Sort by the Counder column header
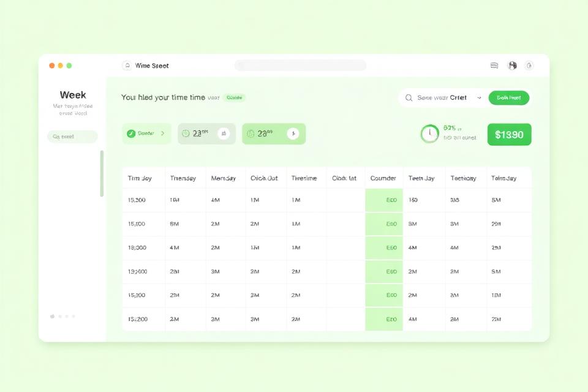The height and width of the screenshot is (392, 588). (x=383, y=178)
